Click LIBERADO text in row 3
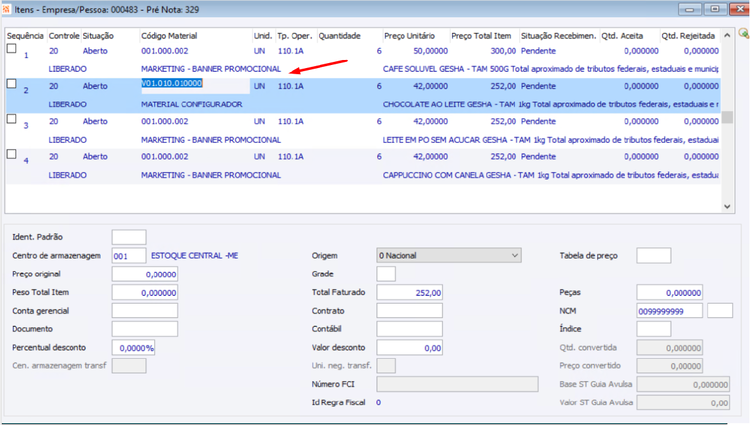The width and height of the screenshot is (750, 425). click(67, 140)
